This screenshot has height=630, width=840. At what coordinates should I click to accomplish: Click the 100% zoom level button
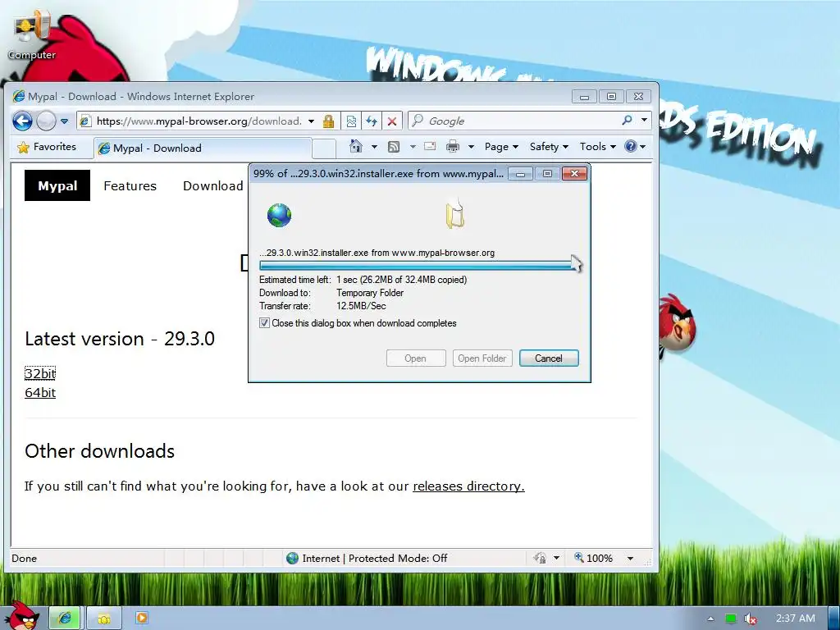[594, 558]
